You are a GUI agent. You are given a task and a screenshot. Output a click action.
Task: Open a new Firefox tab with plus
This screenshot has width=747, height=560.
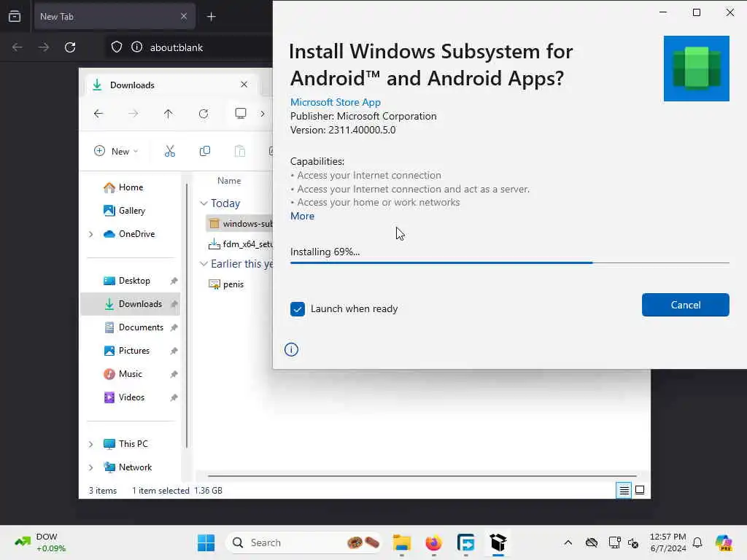tap(211, 17)
